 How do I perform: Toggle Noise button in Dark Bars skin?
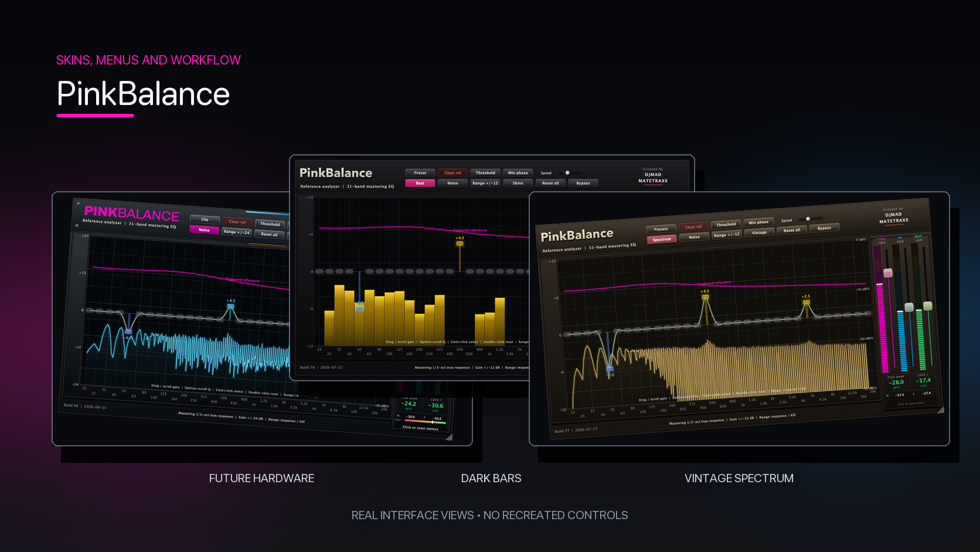(452, 183)
